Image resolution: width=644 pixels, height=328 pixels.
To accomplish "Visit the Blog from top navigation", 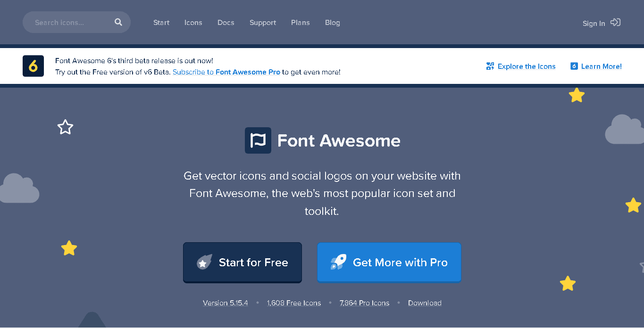I will click(x=332, y=23).
